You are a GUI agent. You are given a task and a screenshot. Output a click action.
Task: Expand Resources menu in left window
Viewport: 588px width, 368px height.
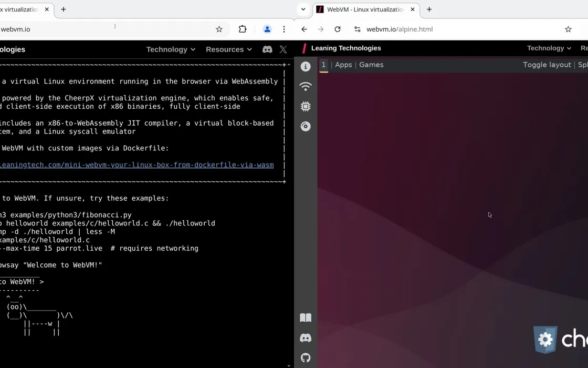(x=229, y=49)
